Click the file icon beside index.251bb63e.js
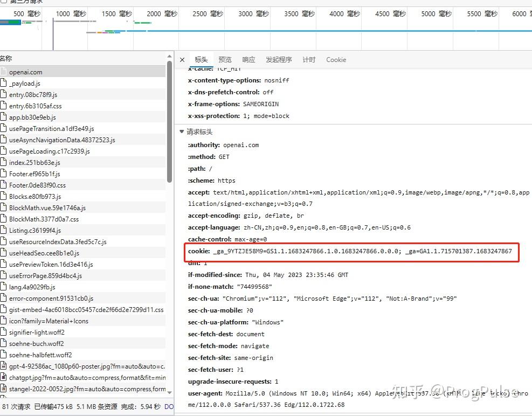The height and width of the screenshot is (416, 532). pos(5,162)
